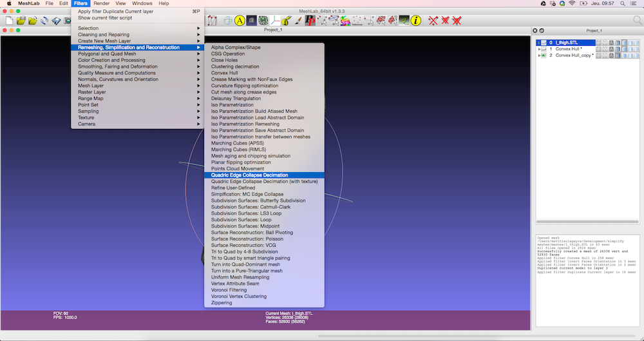Select Uniform Mesh Resampling

point(264,277)
